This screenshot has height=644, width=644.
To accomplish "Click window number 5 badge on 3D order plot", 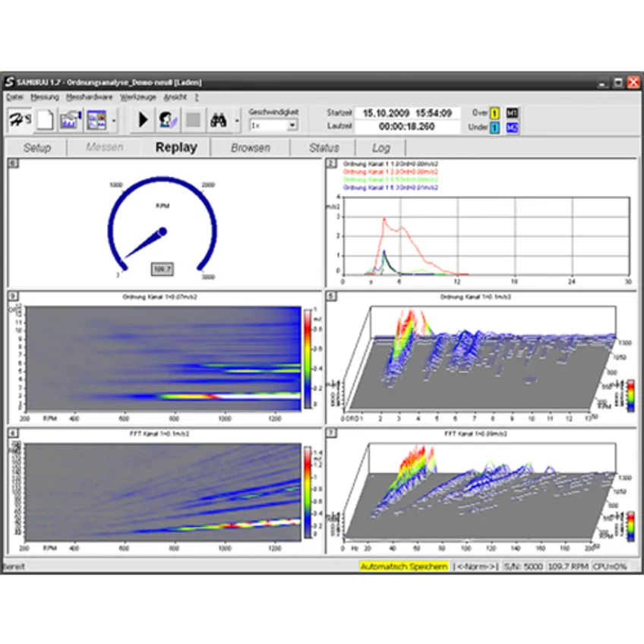I will click(331, 296).
